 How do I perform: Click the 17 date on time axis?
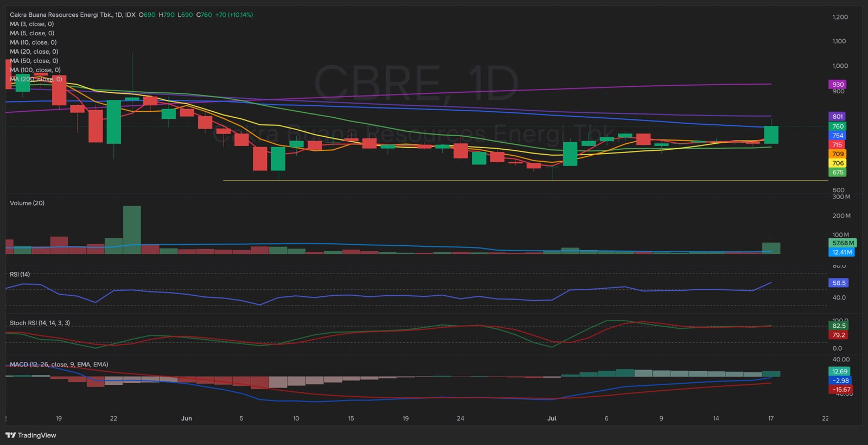[x=770, y=418]
